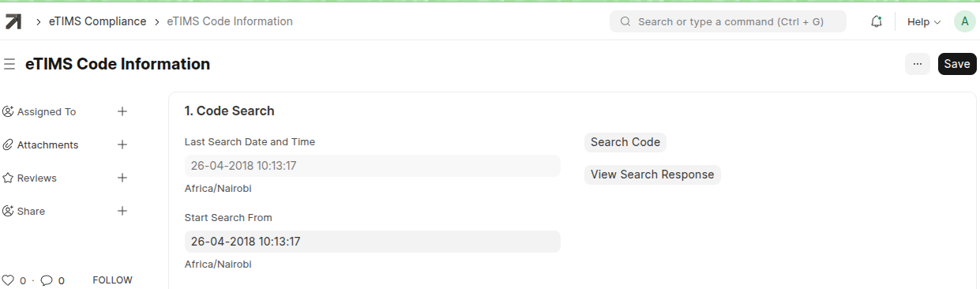The image size is (980, 289).
Task: Expand the Help dropdown menu
Action: (x=924, y=22)
